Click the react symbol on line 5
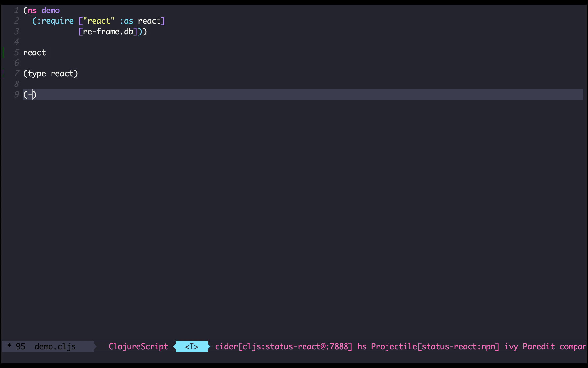Image resolution: width=588 pixels, height=368 pixels. tap(34, 53)
